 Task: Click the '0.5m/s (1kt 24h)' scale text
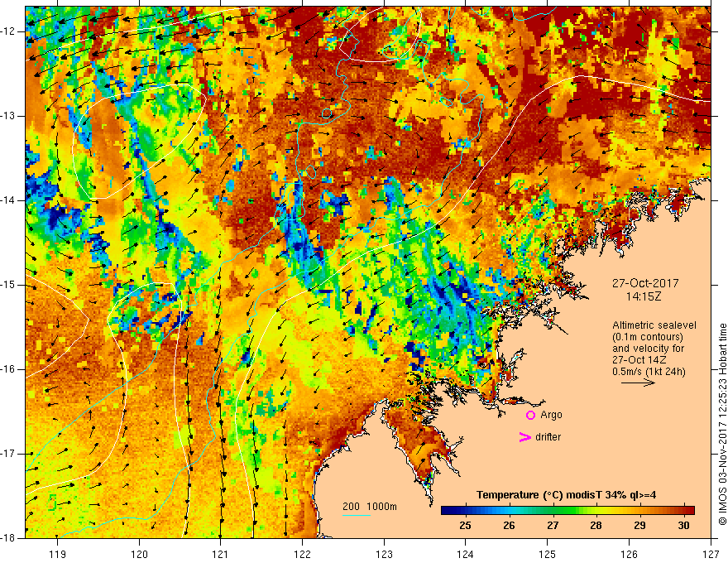(649, 372)
